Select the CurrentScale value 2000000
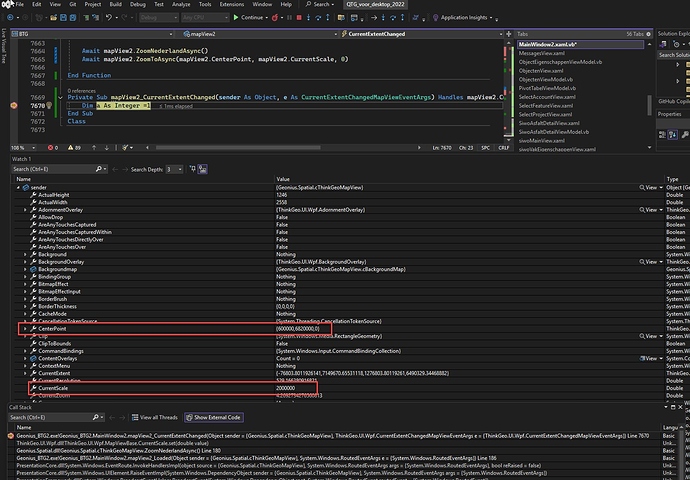The width and height of the screenshot is (690, 480). (x=285, y=388)
